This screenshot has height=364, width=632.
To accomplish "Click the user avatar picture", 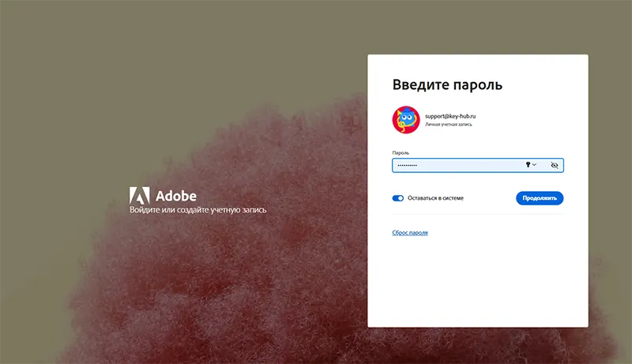I will pos(406,120).
